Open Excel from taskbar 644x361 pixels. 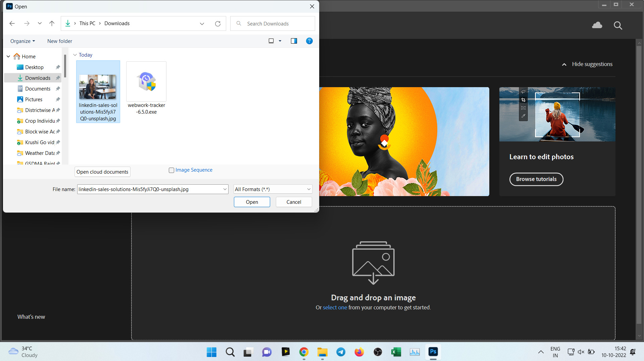(396, 352)
